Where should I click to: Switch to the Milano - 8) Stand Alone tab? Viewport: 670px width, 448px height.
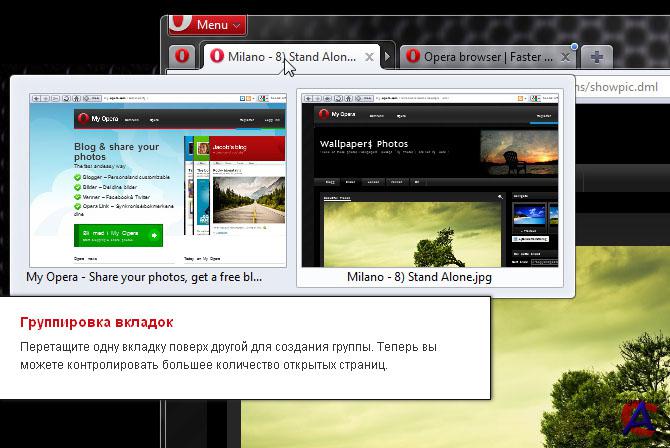point(290,57)
